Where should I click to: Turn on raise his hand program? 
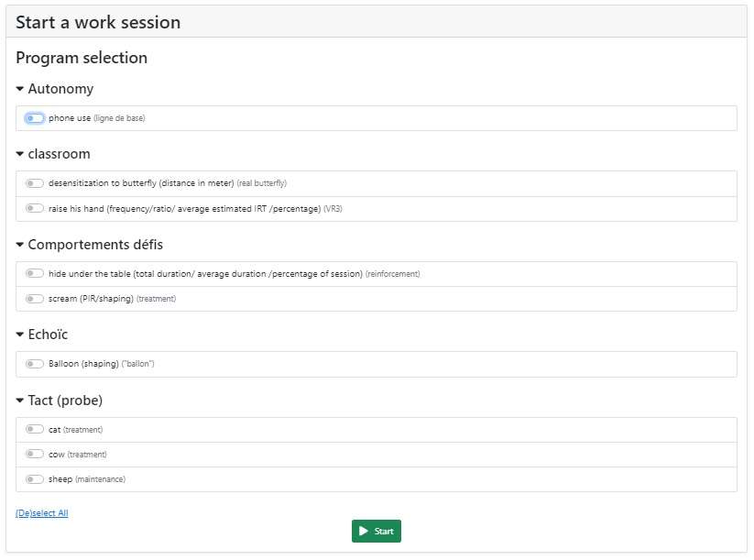click(x=35, y=208)
